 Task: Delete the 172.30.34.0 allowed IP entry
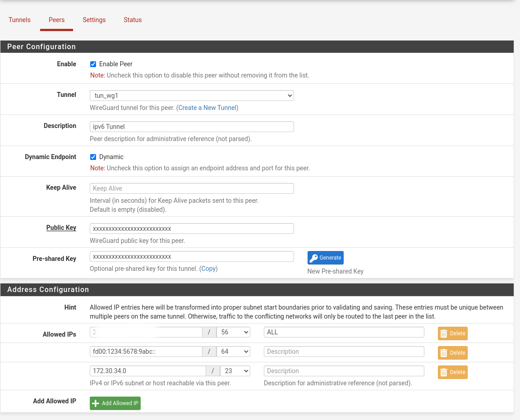tap(452, 372)
